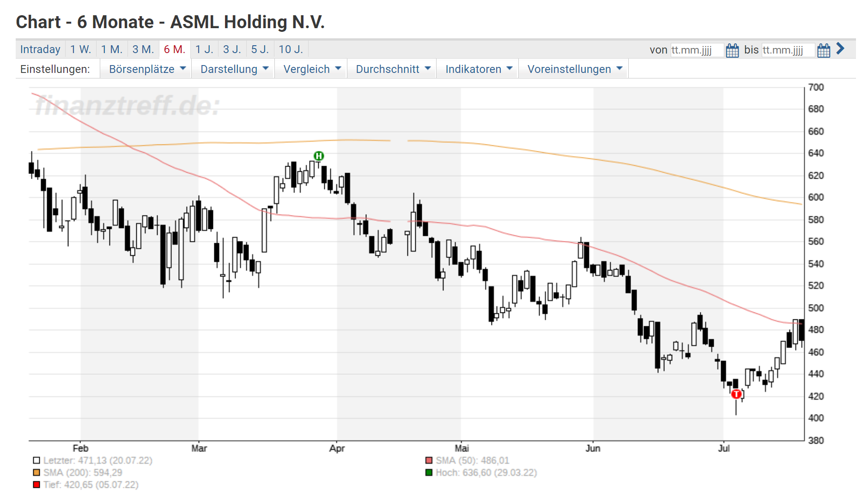This screenshot has height=504, width=868.
Task: Select the 3 M. timeframe tab
Action: 143,49
